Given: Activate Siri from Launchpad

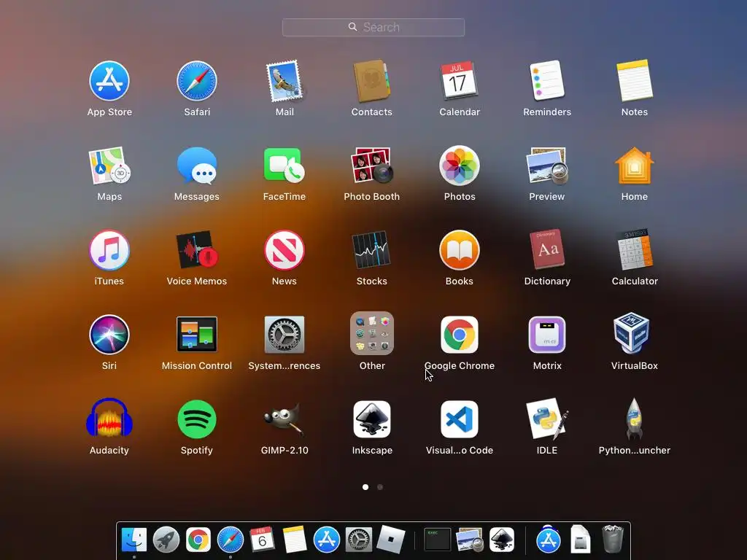Looking at the screenshot, I should coord(109,335).
